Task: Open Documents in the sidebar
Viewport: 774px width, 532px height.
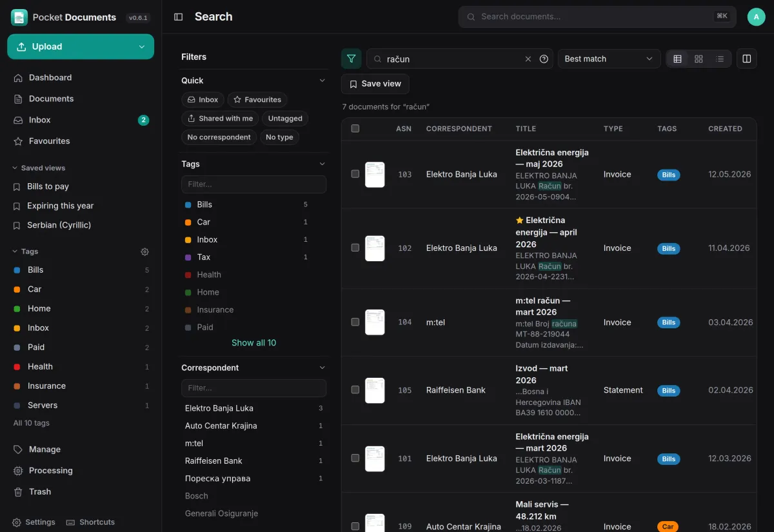Action: (x=81, y=99)
